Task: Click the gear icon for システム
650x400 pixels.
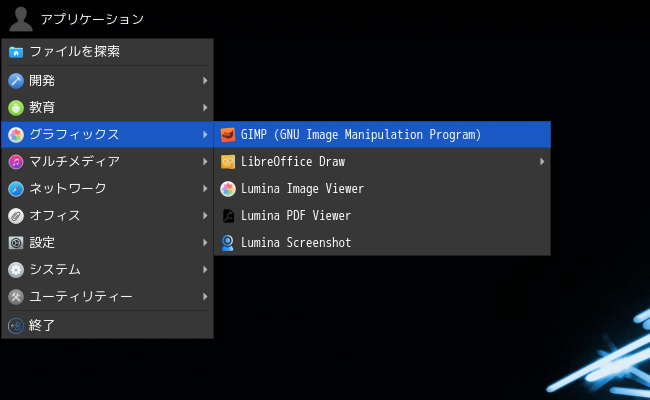Action: pyautogui.click(x=16, y=270)
